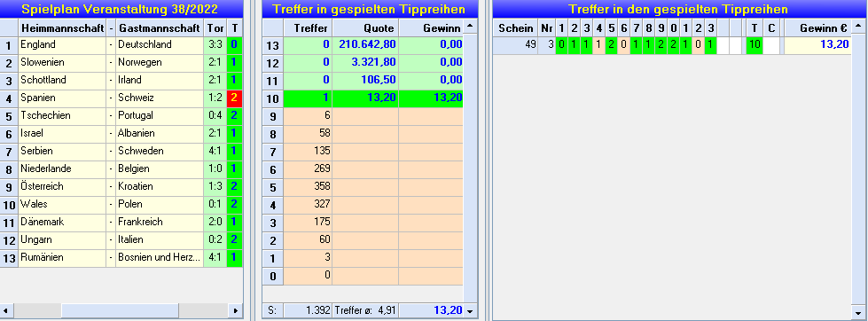Image resolution: width=868 pixels, height=321 pixels.
Task: Click the Belgien cell
Action: [160, 168]
